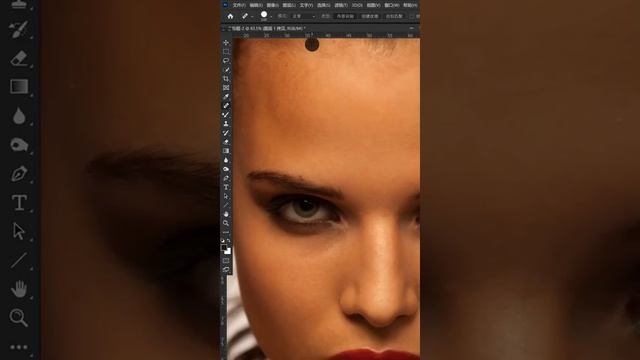
Task: Click the face's eye in the canvas image
Action: [x=305, y=208]
